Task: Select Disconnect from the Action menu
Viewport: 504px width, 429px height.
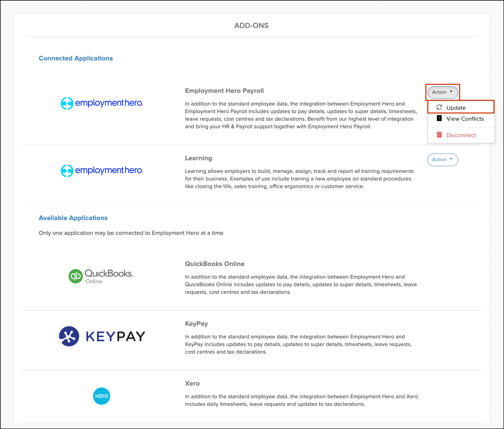Action: point(461,135)
